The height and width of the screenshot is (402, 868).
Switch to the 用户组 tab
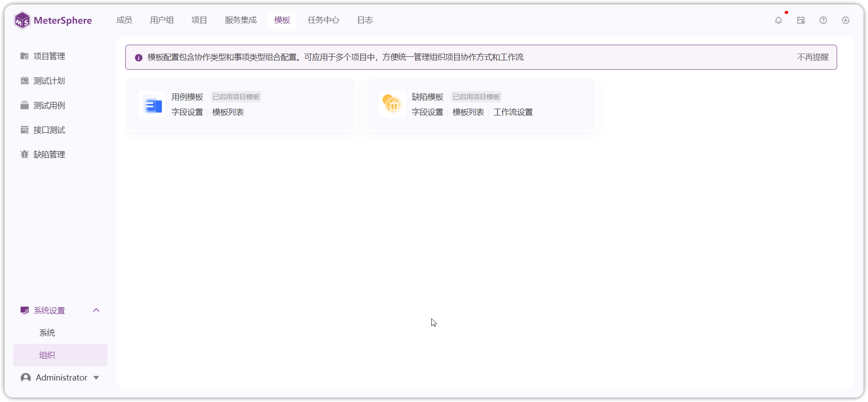point(162,20)
